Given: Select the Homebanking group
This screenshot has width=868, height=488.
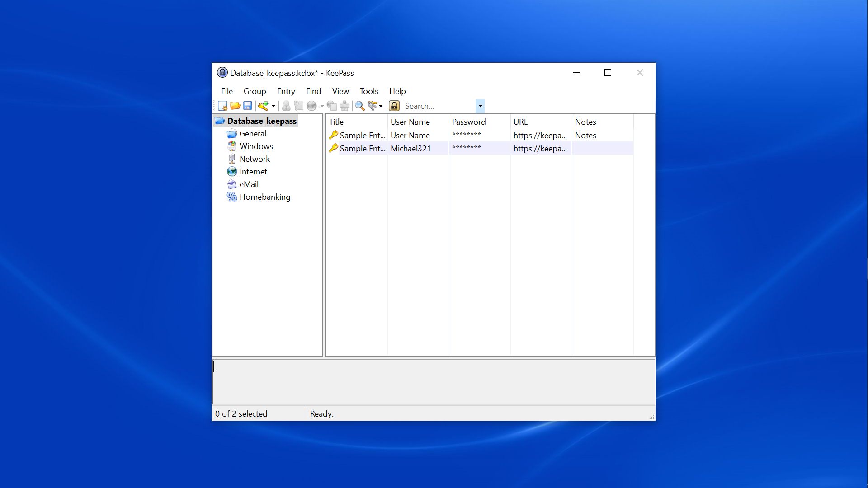Looking at the screenshot, I should coord(264,197).
